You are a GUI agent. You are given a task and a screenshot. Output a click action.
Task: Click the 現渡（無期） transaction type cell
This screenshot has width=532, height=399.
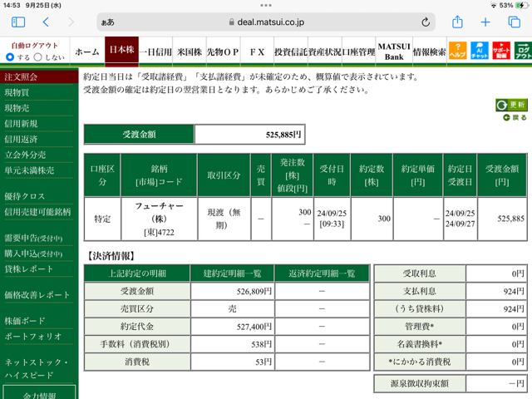[x=224, y=219]
